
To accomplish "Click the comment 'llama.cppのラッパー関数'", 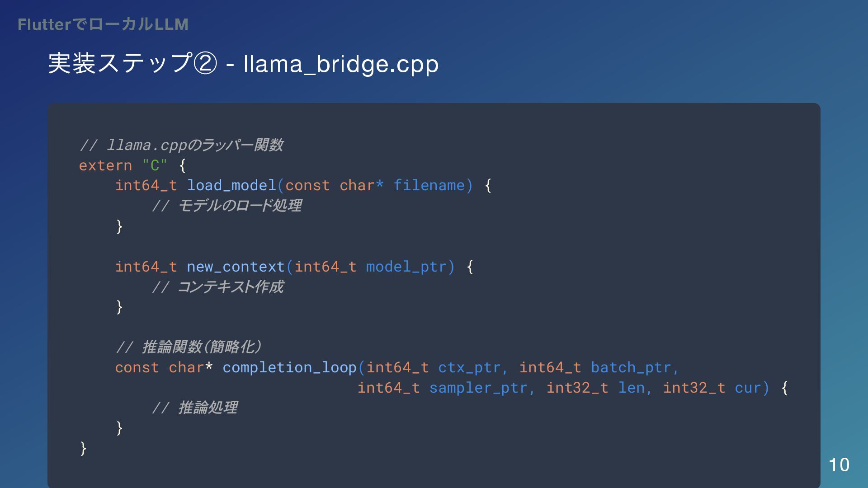I will [194, 145].
